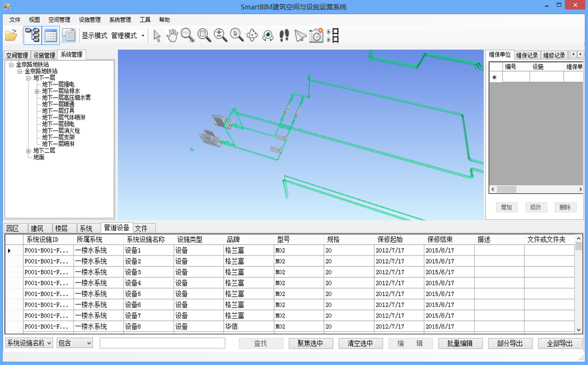Viewport: 588px width, 365px height.
Task: Toggle the data table view icon
Action: pyautogui.click(x=51, y=36)
